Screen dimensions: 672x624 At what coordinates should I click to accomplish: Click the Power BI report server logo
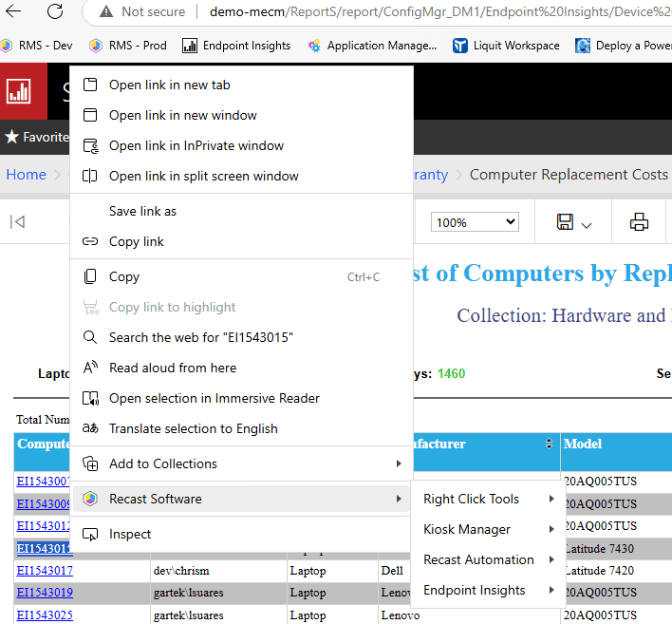pos(19,91)
